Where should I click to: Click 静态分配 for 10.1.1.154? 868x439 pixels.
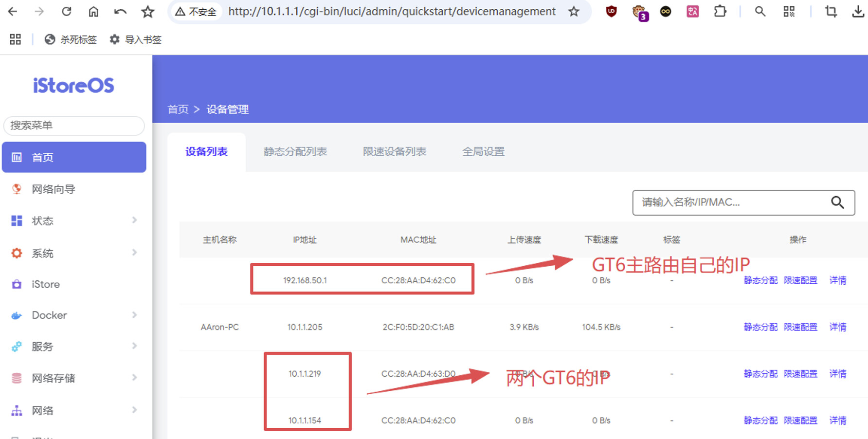[760, 421]
